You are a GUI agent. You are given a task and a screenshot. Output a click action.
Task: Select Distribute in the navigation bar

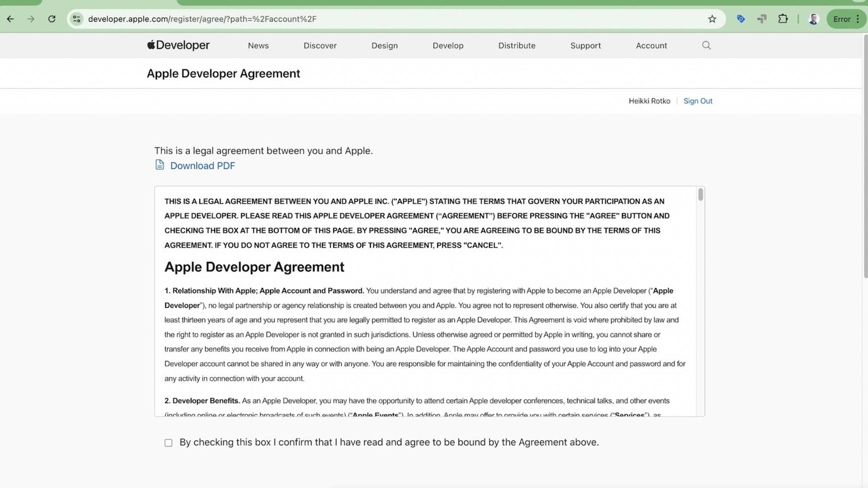(x=517, y=44)
